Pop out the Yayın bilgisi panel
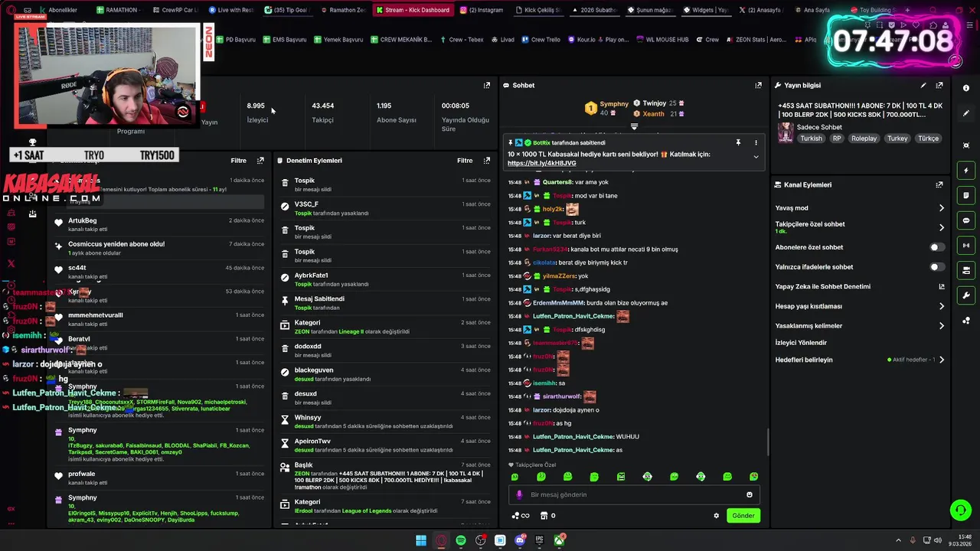980x551 pixels. point(939,85)
